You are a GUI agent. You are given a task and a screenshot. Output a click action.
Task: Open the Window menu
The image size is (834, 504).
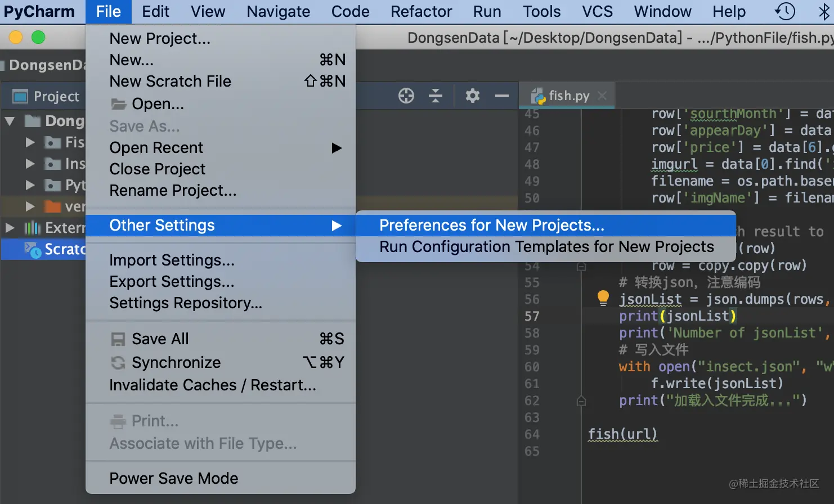point(663,12)
